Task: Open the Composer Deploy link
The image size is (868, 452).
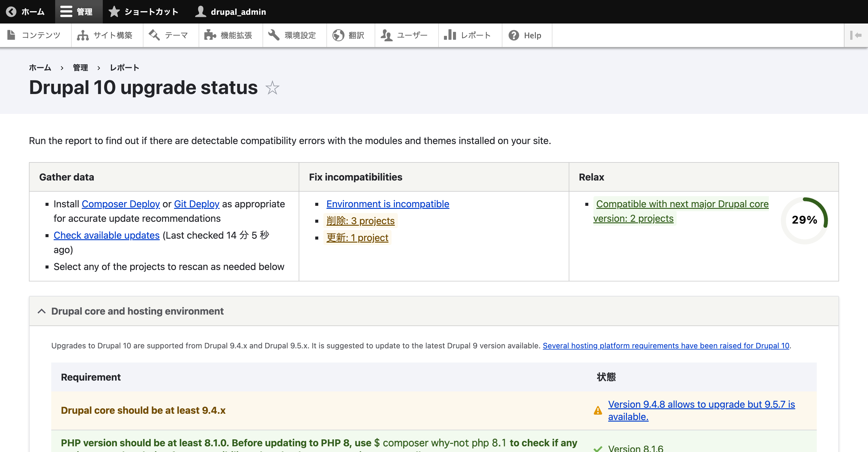Action: (121, 204)
